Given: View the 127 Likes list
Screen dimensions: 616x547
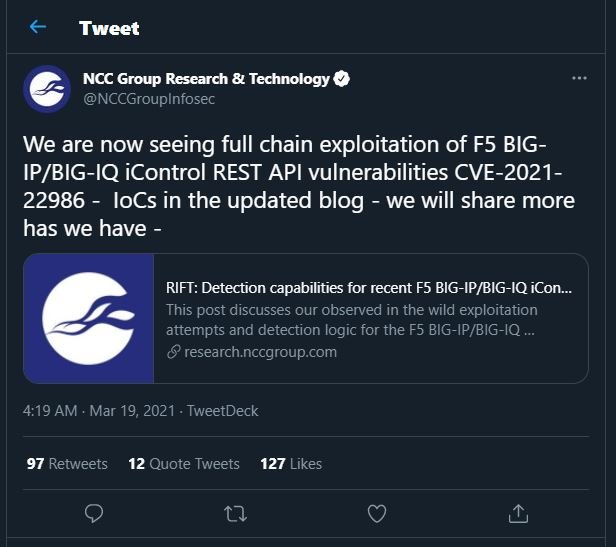Looking at the screenshot, I should [x=291, y=464].
